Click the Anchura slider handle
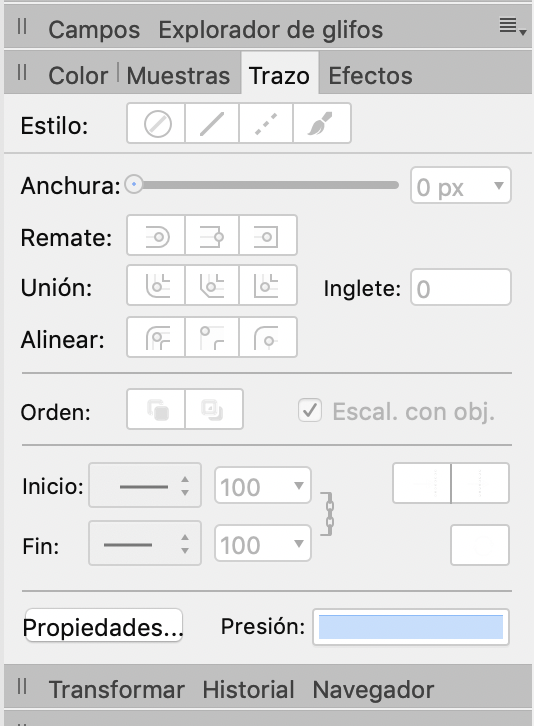This screenshot has width=534, height=726. 134,185
